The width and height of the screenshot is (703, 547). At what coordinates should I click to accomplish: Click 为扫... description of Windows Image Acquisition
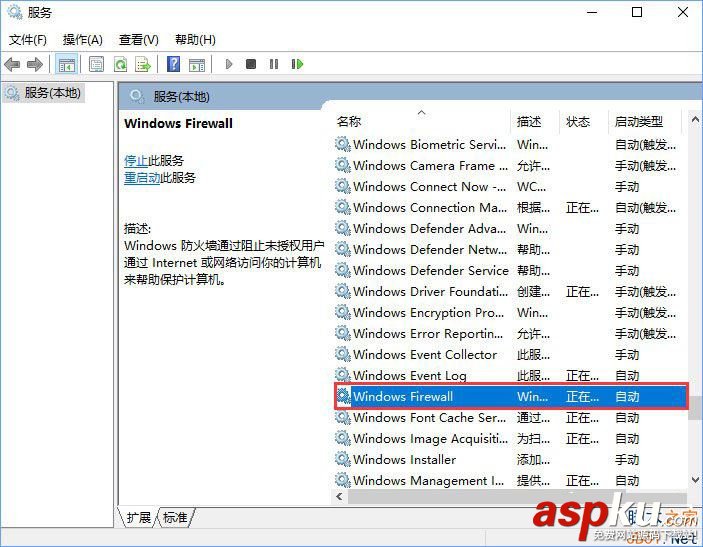[533, 438]
